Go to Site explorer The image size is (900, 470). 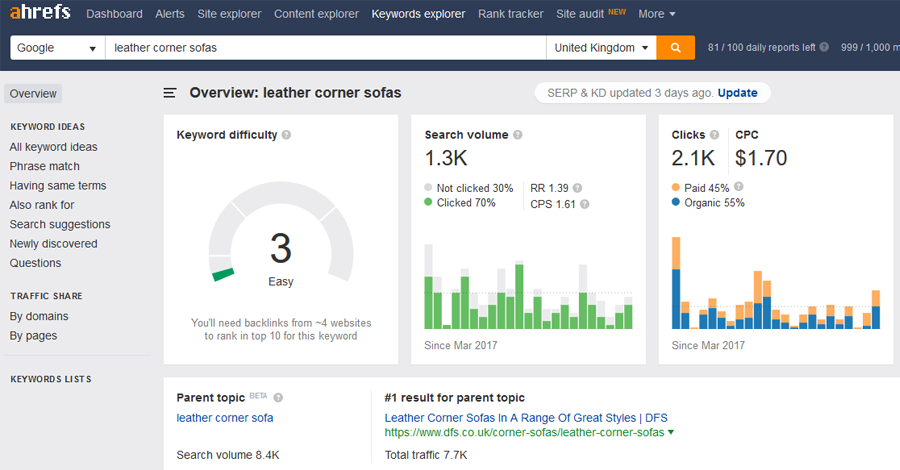(x=229, y=14)
